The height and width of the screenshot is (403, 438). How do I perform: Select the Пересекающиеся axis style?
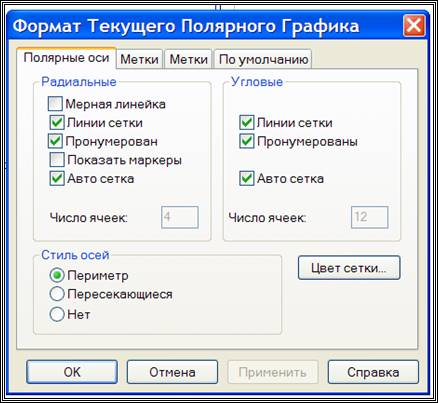click(57, 294)
